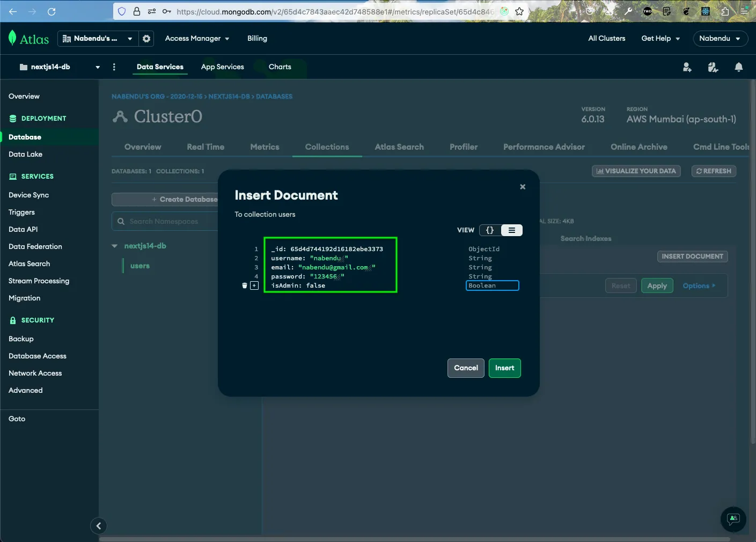Switch to the Data Services tab
This screenshot has height=542, width=756.
click(x=160, y=67)
